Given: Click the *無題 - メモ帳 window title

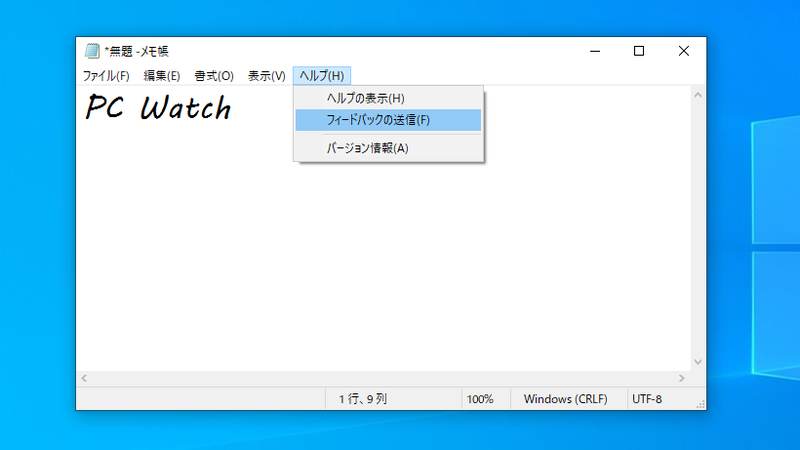Looking at the screenshot, I should coord(136,51).
